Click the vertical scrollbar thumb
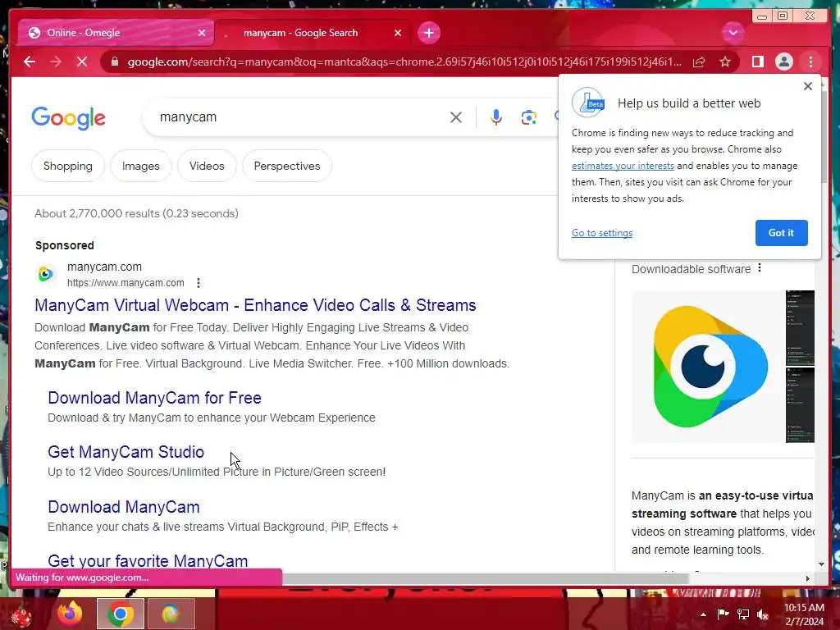840x630 pixels. (x=824, y=138)
